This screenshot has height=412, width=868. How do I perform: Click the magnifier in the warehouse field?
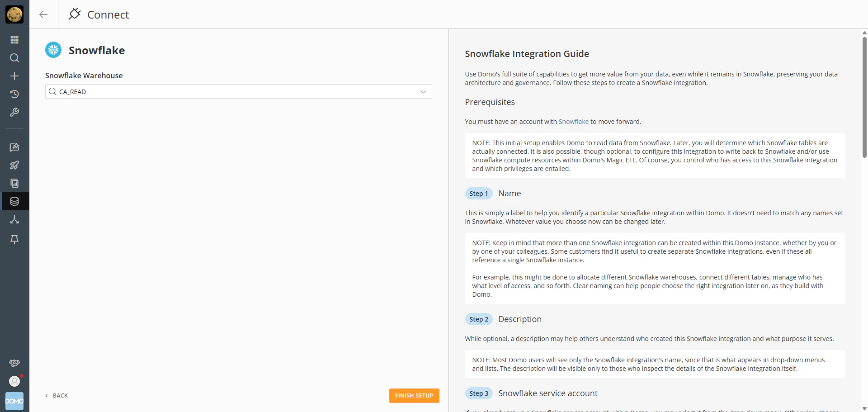pos(52,91)
